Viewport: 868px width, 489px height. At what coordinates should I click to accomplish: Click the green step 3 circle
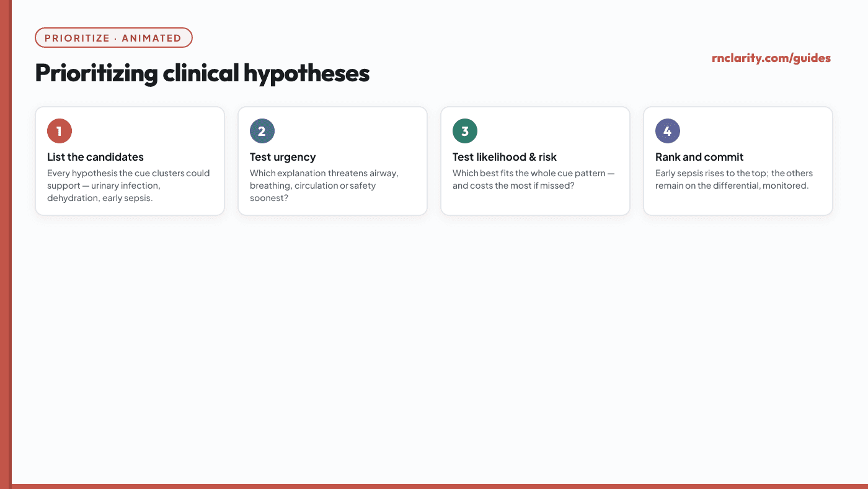(x=465, y=131)
